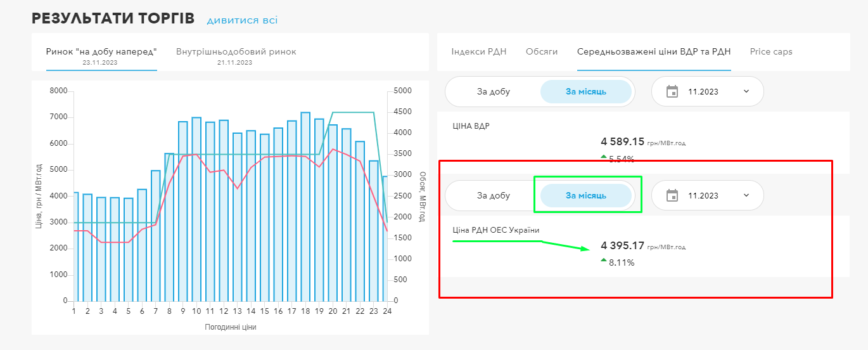
Task: Open the 'Ринок на добу наперед' tab
Action: tap(101, 51)
